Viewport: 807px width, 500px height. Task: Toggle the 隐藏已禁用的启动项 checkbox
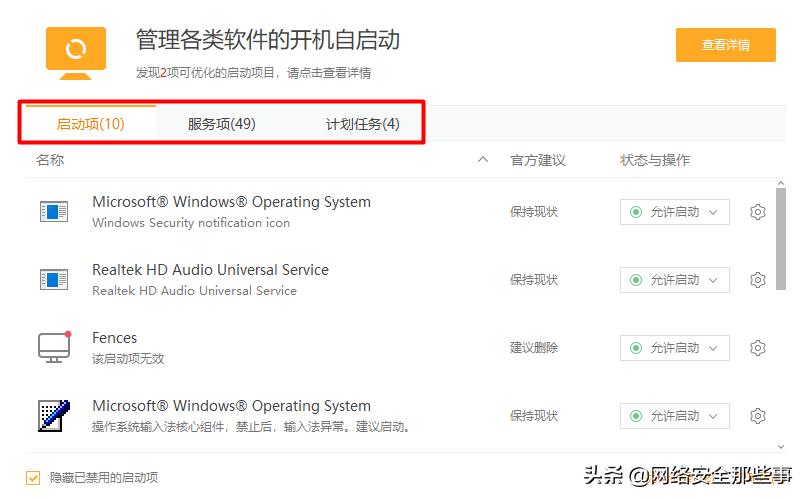pyautogui.click(x=33, y=478)
